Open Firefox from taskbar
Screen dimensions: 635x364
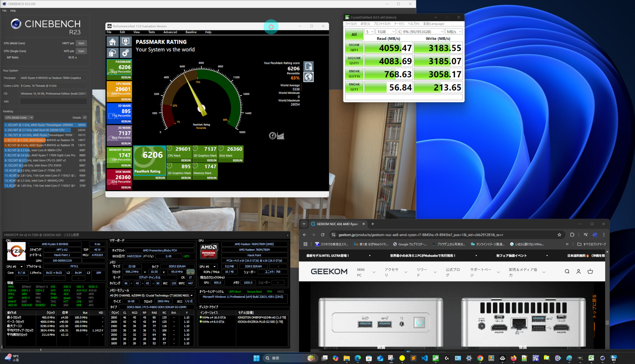[x=513, y=358]
